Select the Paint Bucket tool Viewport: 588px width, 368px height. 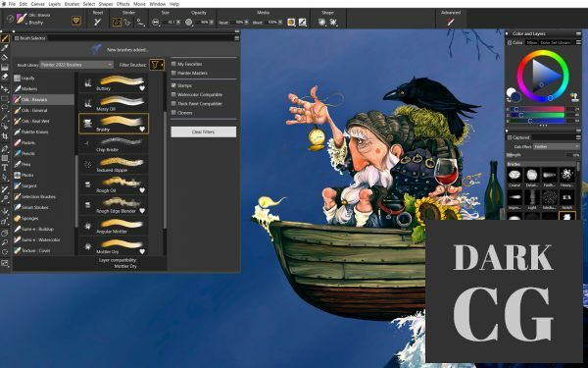click(5, 58)
